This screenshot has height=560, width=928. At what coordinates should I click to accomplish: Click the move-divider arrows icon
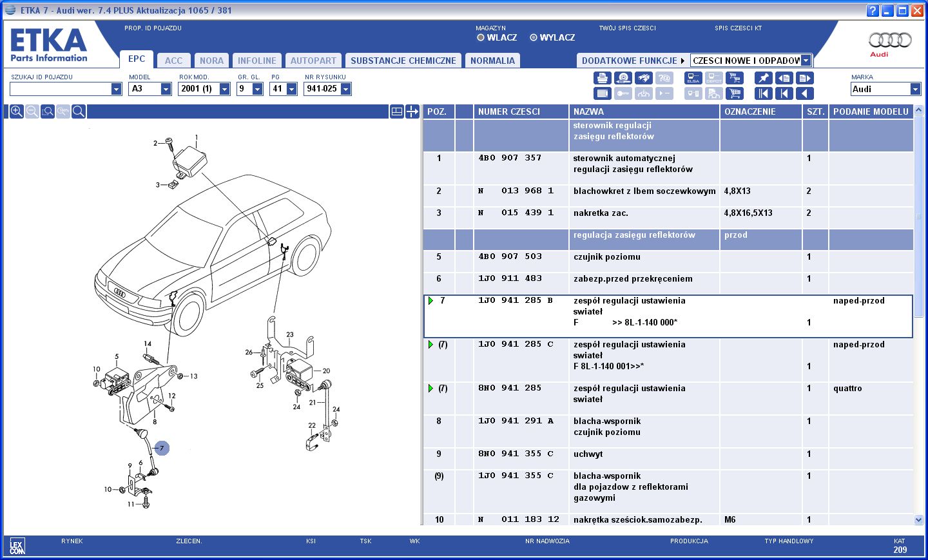[412, 111]
